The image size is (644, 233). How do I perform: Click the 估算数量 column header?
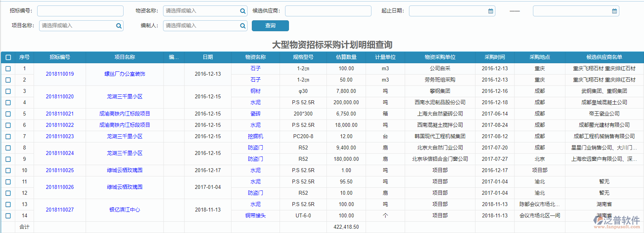[x=346, y=57]
